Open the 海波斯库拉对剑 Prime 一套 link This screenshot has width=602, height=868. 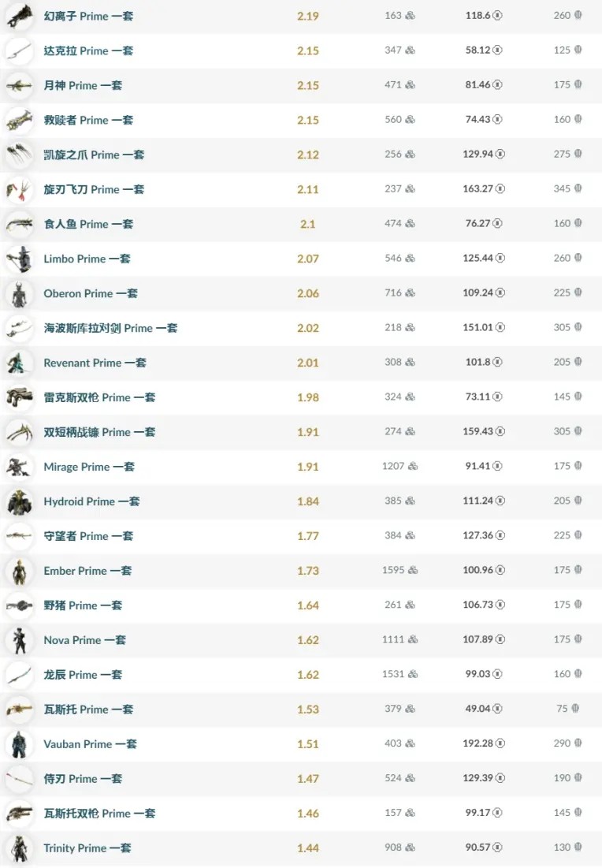[x=110, y=328]
